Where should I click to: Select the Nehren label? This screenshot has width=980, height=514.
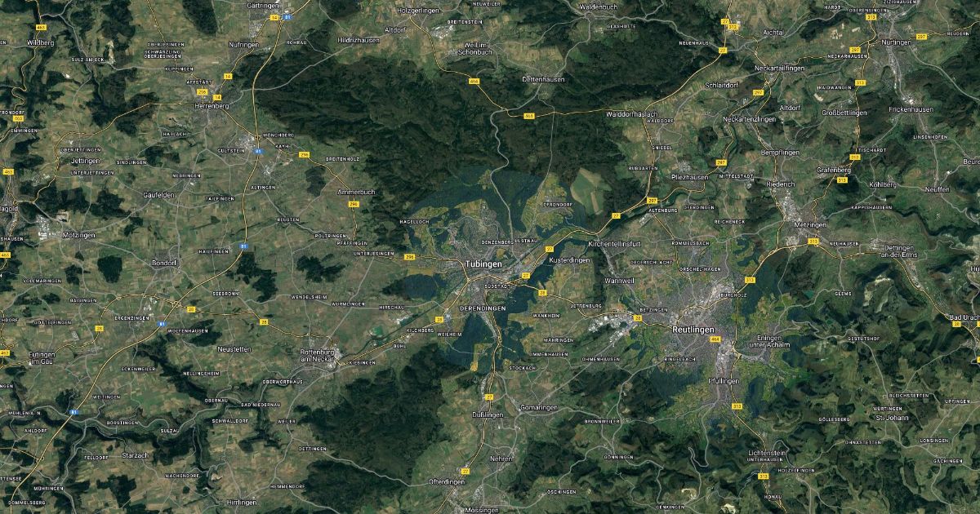coord(501,459)
